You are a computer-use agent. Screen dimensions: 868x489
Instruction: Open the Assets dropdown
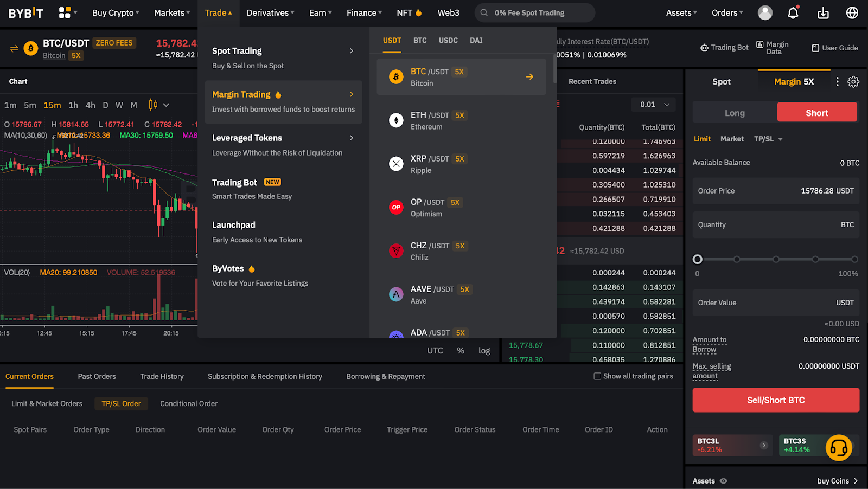(x=681, y=12)
